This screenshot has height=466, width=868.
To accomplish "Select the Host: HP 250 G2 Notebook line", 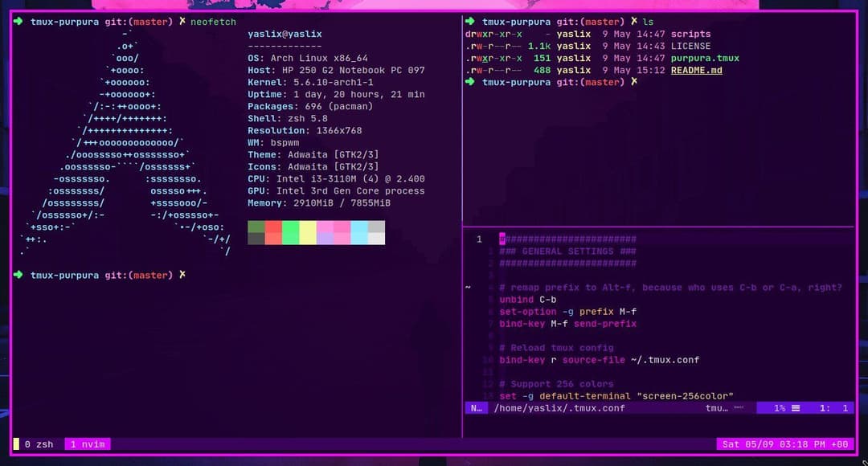I will point(336,70).
